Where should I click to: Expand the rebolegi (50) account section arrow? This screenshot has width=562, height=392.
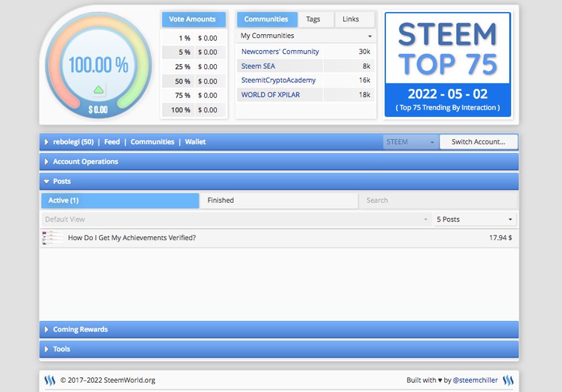[46, 142]
